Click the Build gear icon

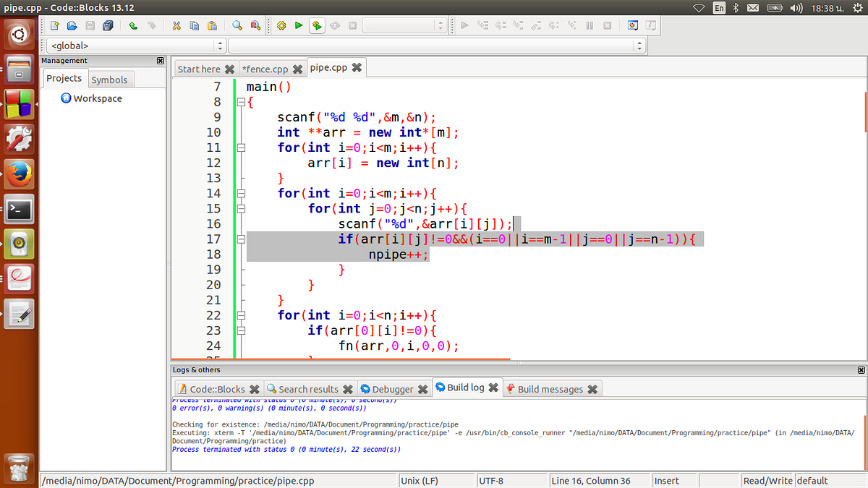281,25
